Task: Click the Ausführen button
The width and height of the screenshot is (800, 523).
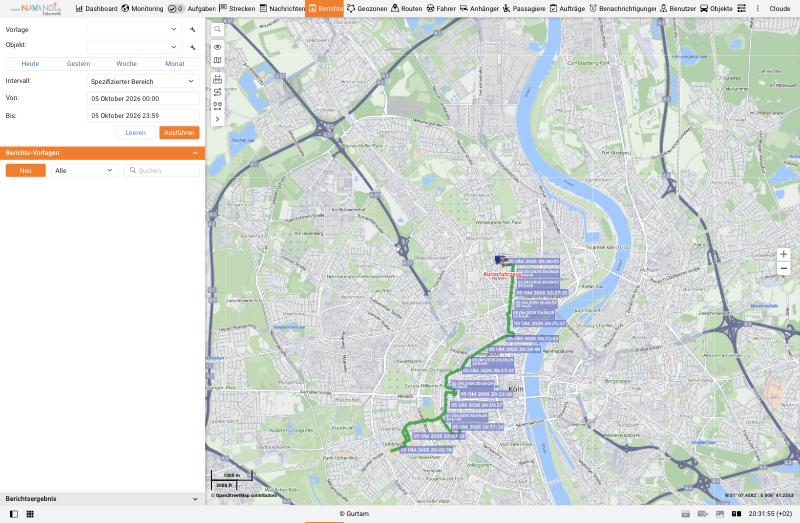Action: tap(179, 133)
